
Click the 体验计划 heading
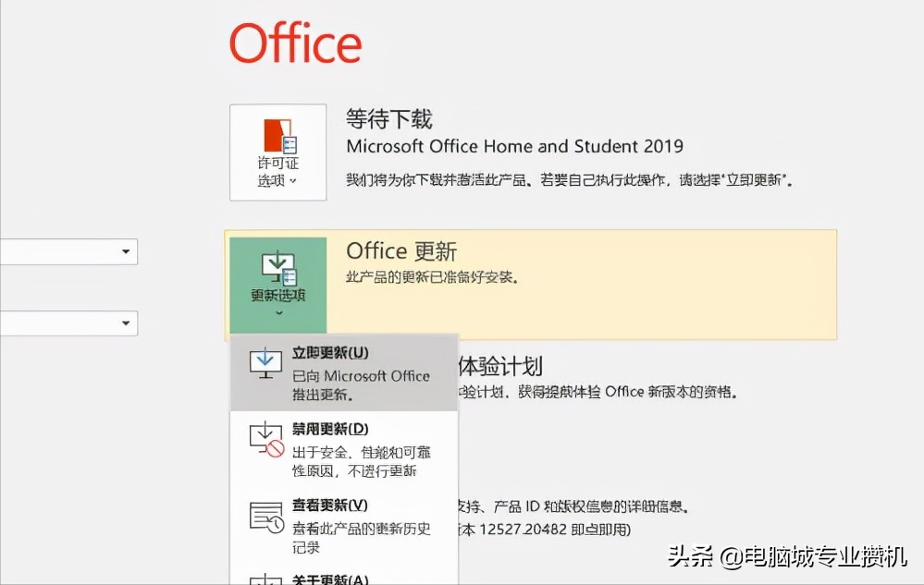click(x=500, y=366)
